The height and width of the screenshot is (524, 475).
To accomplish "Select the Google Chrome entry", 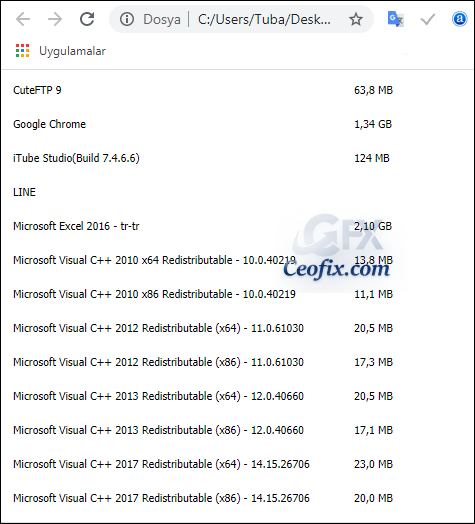I will (49, 124).
